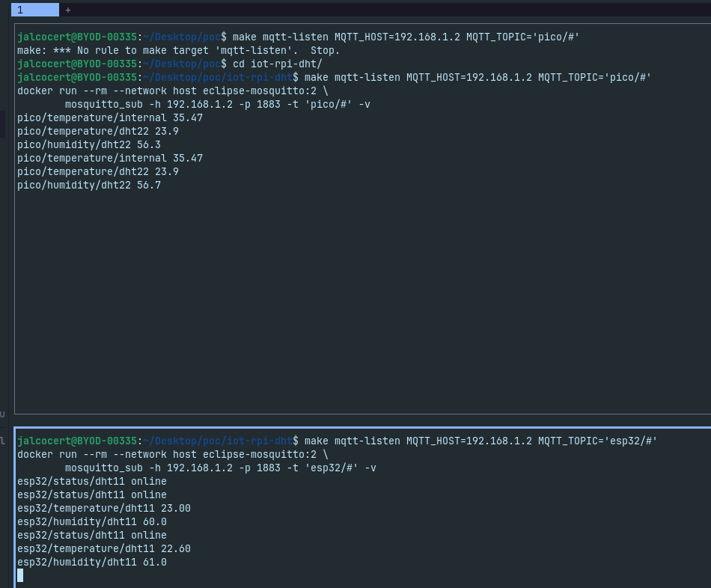Click the MQTT_TOPIC='esp32/#' make command

pyautogui.click(x=480, y=441)
